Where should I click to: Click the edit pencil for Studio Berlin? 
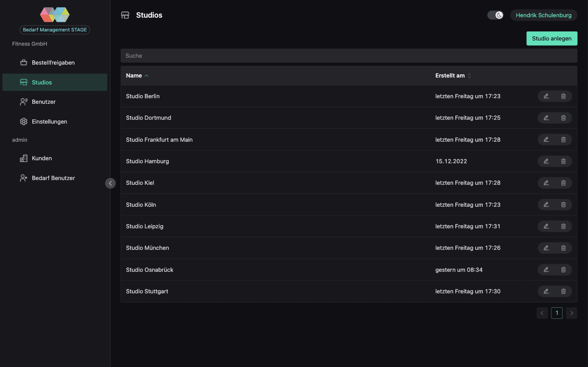(546, 96)
